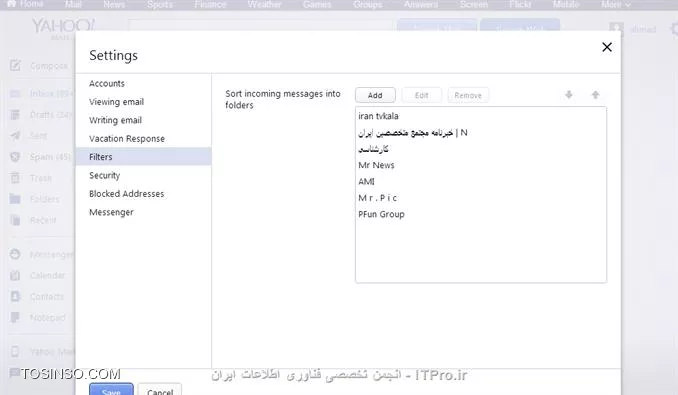Viewport: 678px width, 395px height.
Task: Open Spam shield icon in sidebar
Action: pos(15,156)
